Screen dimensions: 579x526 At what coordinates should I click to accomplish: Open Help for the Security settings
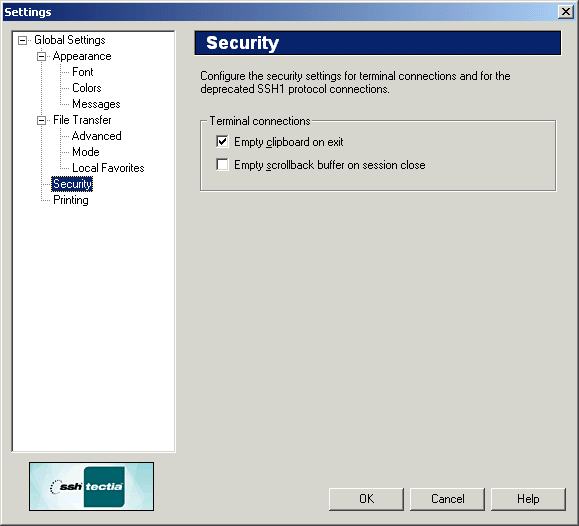(x=528, y=499)
